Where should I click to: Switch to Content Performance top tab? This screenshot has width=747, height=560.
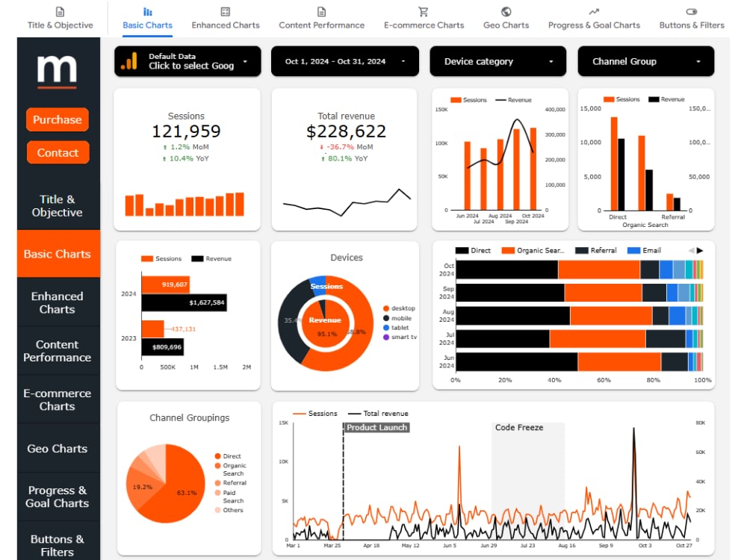(x=321, y=19)
